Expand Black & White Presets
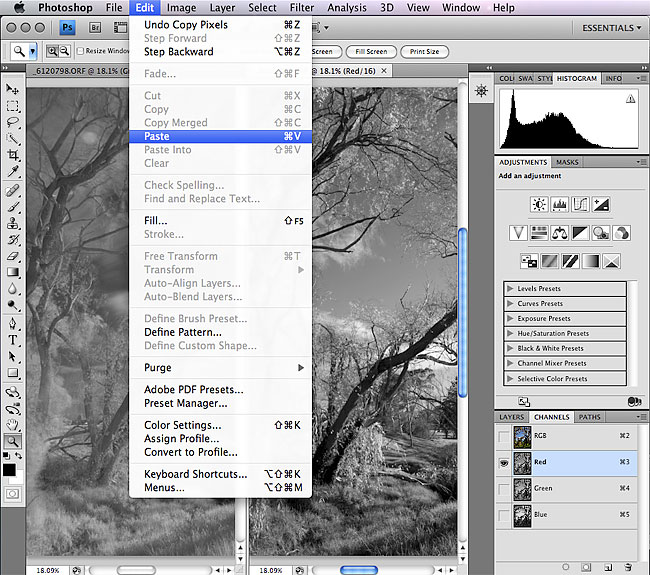This screenshot has height=575, width=650. [x=511, y=349]
